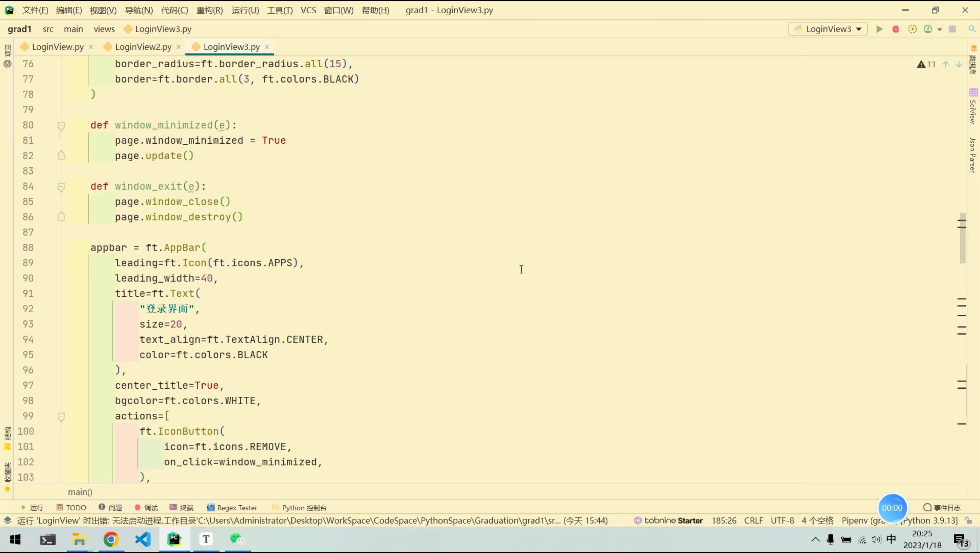The image size is (980, 553).
Task: Open warnings indicator showing 11
Action: [x=926, y=64]
